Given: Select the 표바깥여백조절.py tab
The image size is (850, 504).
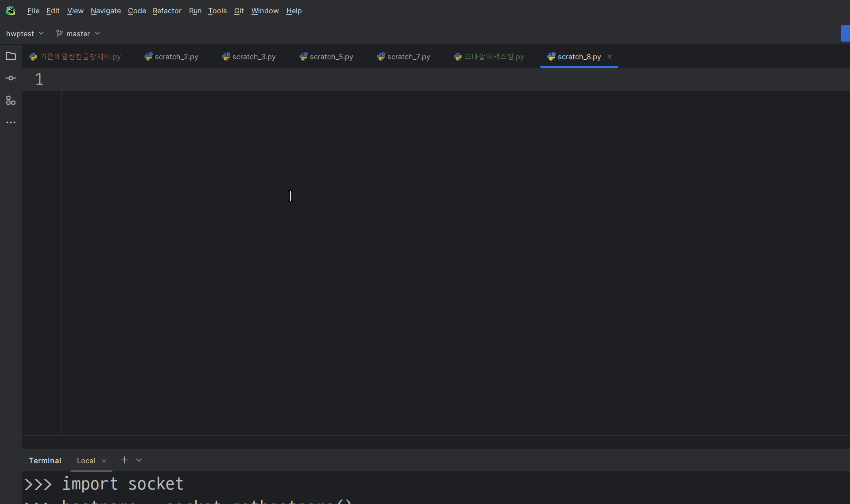Looking at the screenshot, I should (489, 57).
